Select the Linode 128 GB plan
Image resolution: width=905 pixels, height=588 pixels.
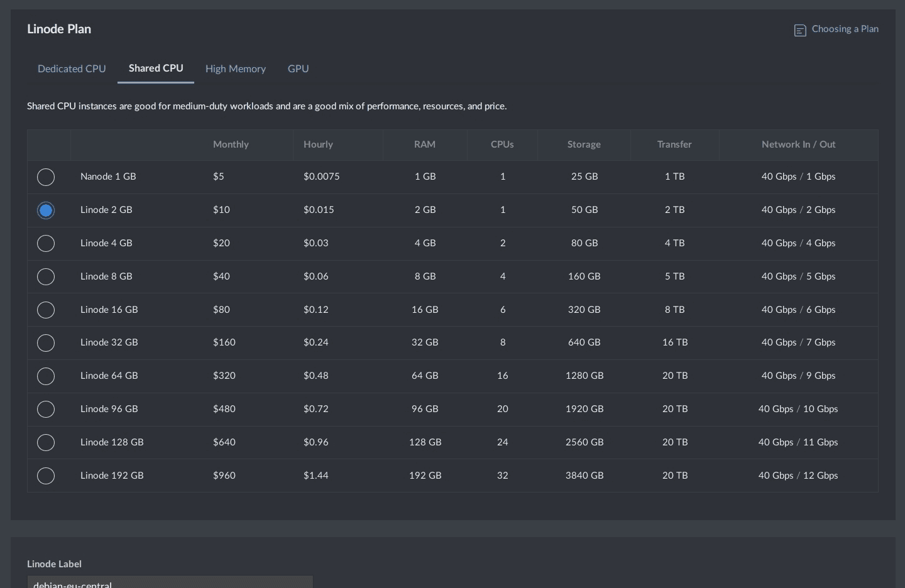46,442
